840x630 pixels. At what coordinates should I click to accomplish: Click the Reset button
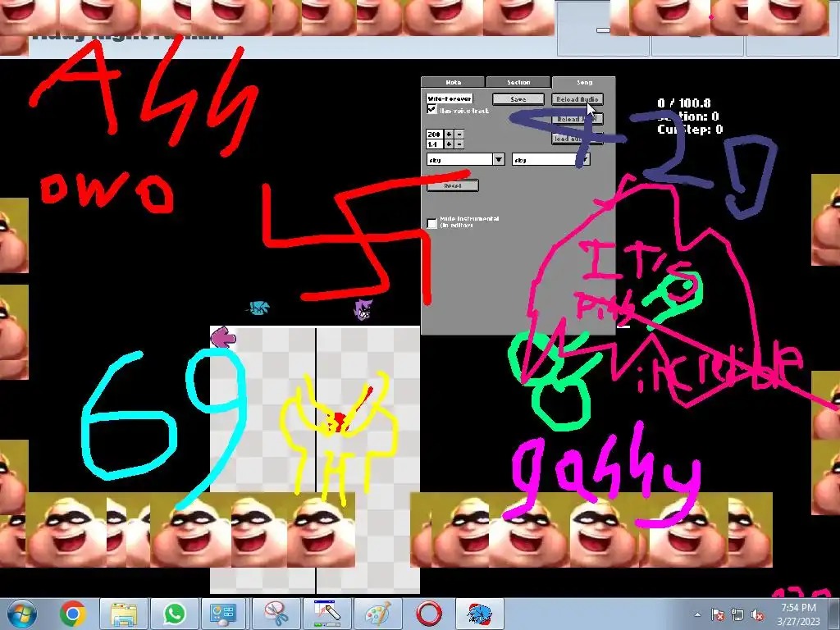coord(452,185)
